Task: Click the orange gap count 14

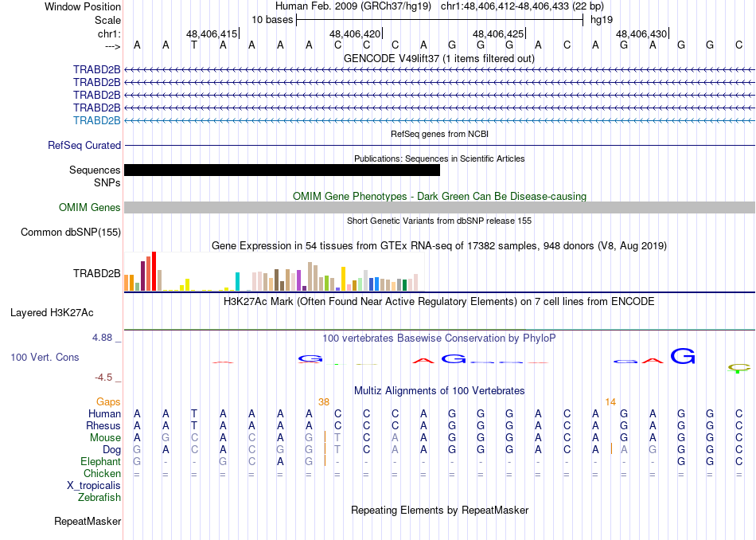Action: [610, 402]
